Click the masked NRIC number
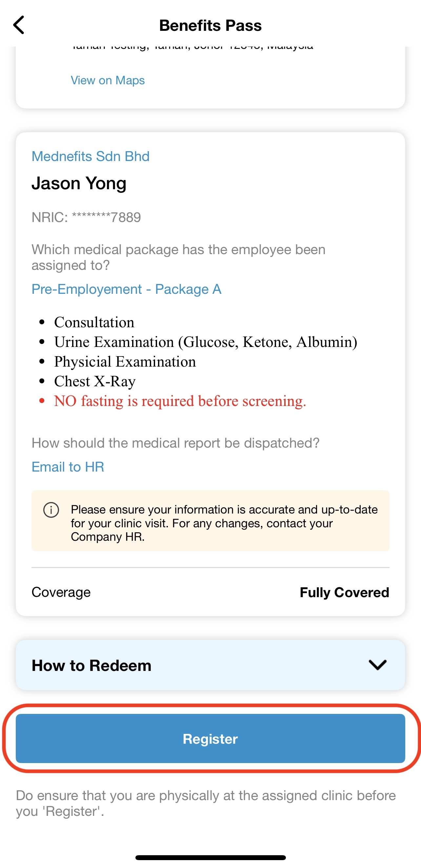 click(86, 217)
